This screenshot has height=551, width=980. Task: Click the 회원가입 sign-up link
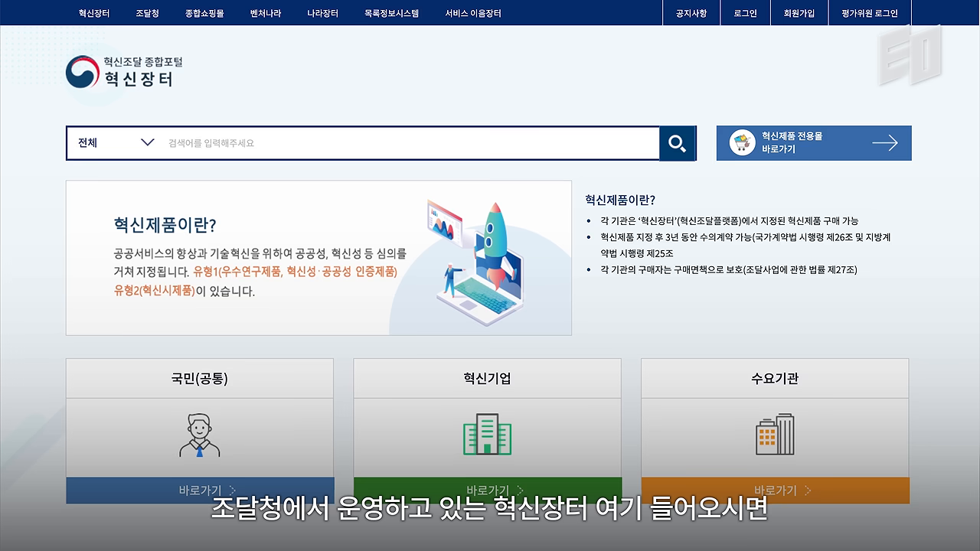click(799, 13)
